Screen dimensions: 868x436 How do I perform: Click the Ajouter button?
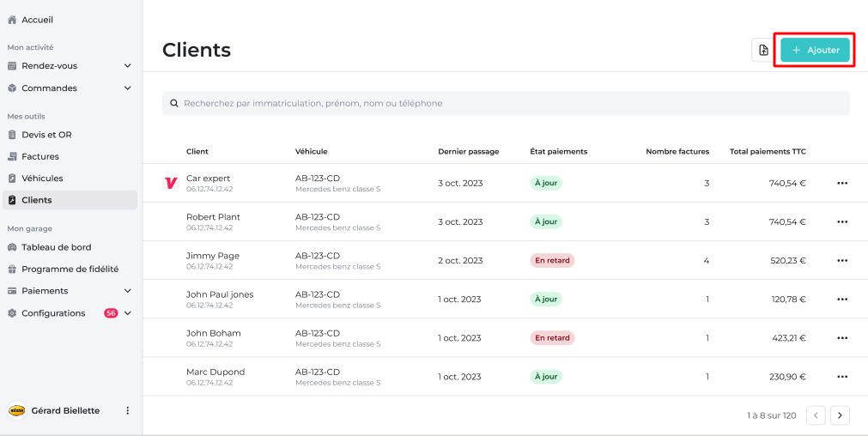815,51
